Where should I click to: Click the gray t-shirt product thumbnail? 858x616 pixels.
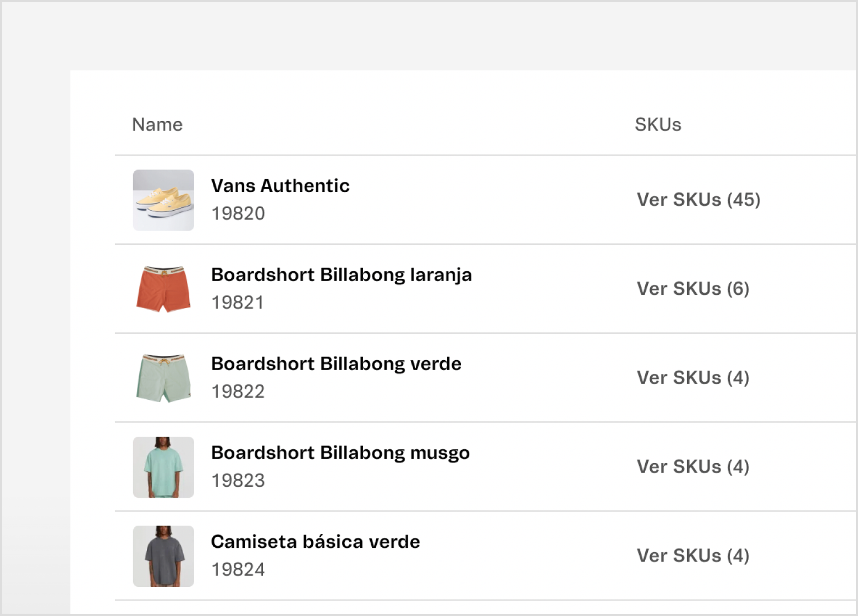tap(163, 557)
